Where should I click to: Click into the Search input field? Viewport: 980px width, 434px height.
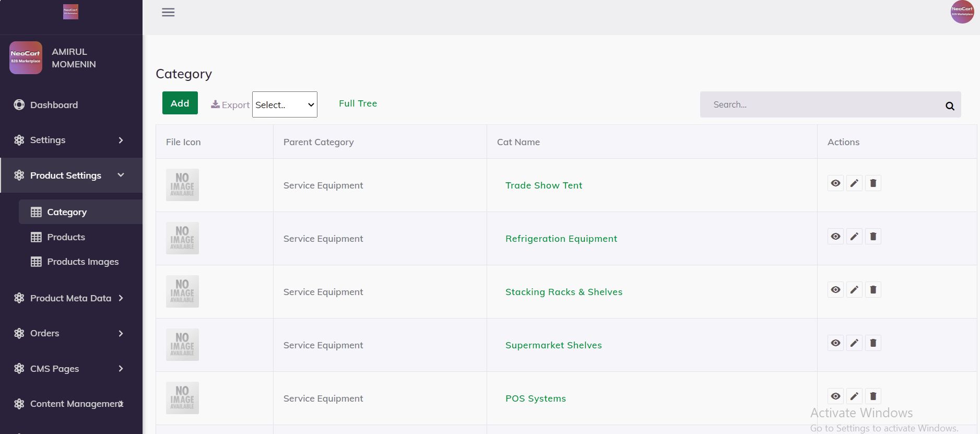tap(820, 104)
